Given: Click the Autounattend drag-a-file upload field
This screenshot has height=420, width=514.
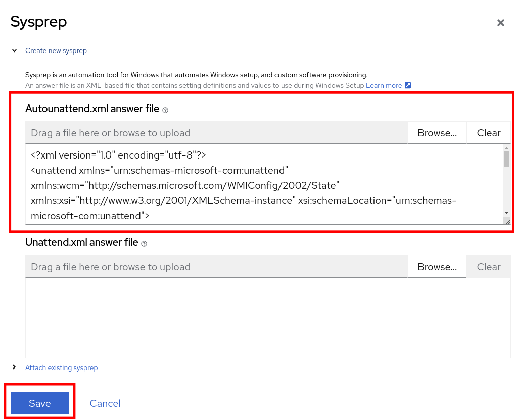Looking at the screenshot, I should coord(216,133).
